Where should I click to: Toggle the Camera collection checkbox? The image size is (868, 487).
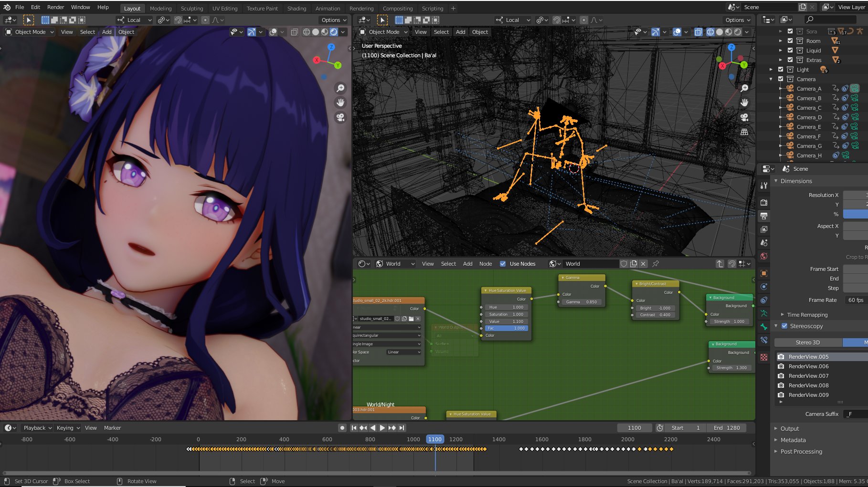[x=781, y=79]
